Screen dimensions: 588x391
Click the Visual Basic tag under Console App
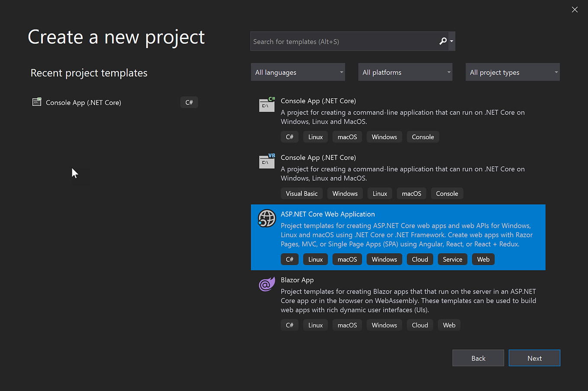coord(301,193)
